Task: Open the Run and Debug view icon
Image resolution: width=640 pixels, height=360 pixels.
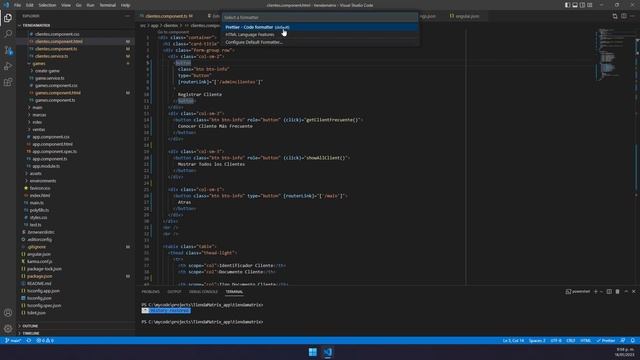Action: click(8, 66)
